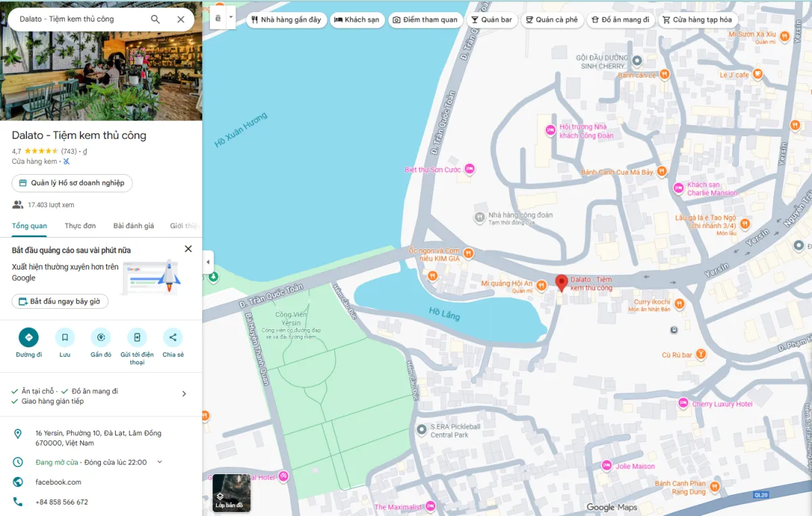
Task: Click the 17.403 lượt xem views text
Action: [51, 205]
